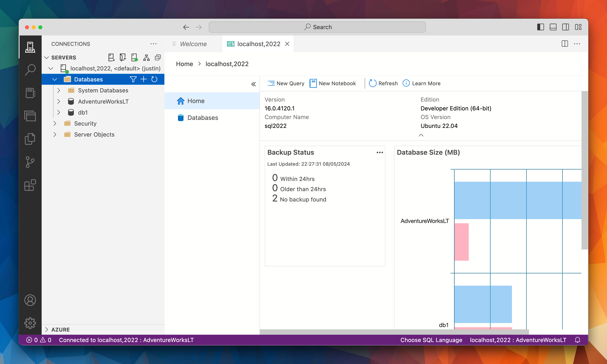The height and width of the screenshot is (364, 607).
Task: Open the Explorer files view icon
Action: [30, 139]
